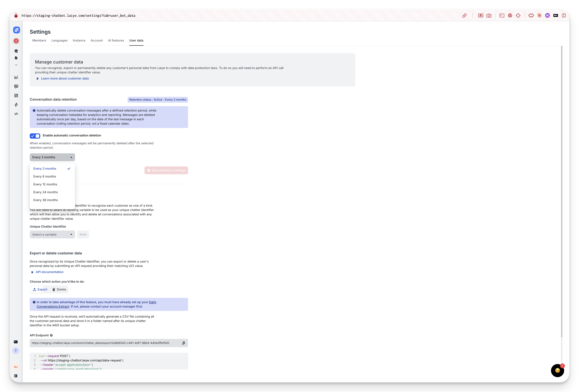Open the conversations chat panel
This screenshot has width=579, height=392.
(x=16, y=86)
